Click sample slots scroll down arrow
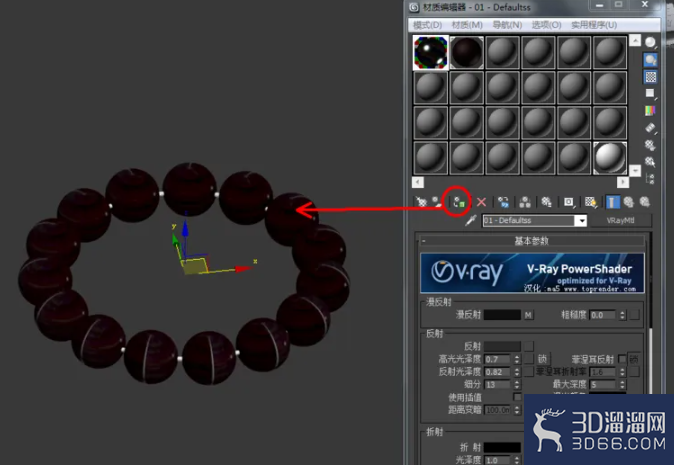 pos(635,171)
